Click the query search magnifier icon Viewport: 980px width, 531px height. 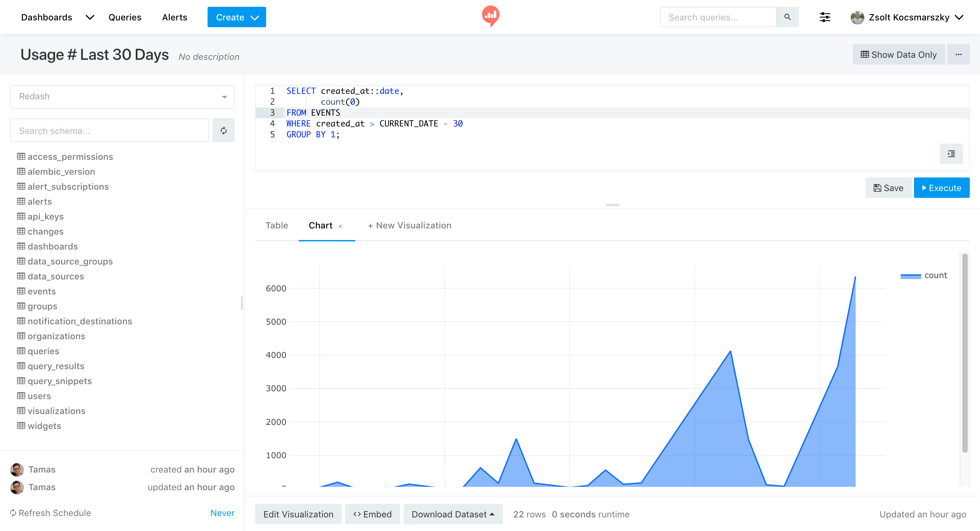click(x=787, y=17)
